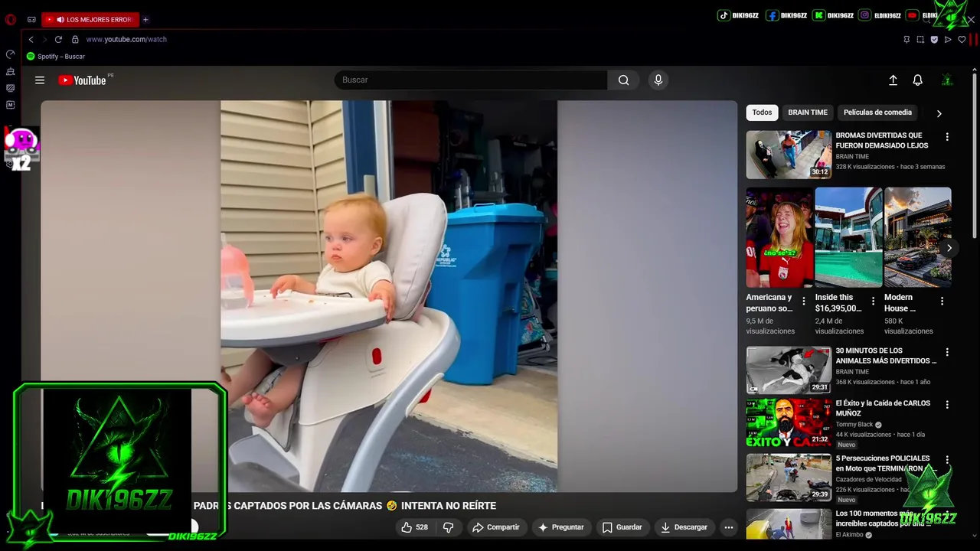
Task: Select the Todos filter chip
Action: (762, 112)
